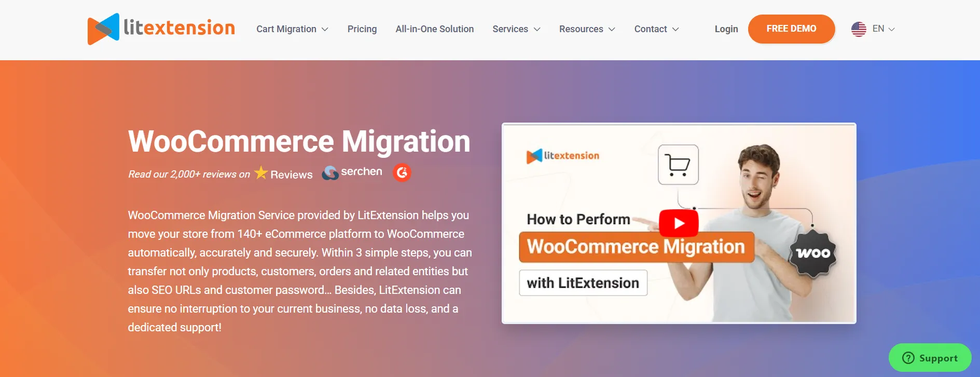Play the YouTube video
980x377 pixels.
point(679,223)
